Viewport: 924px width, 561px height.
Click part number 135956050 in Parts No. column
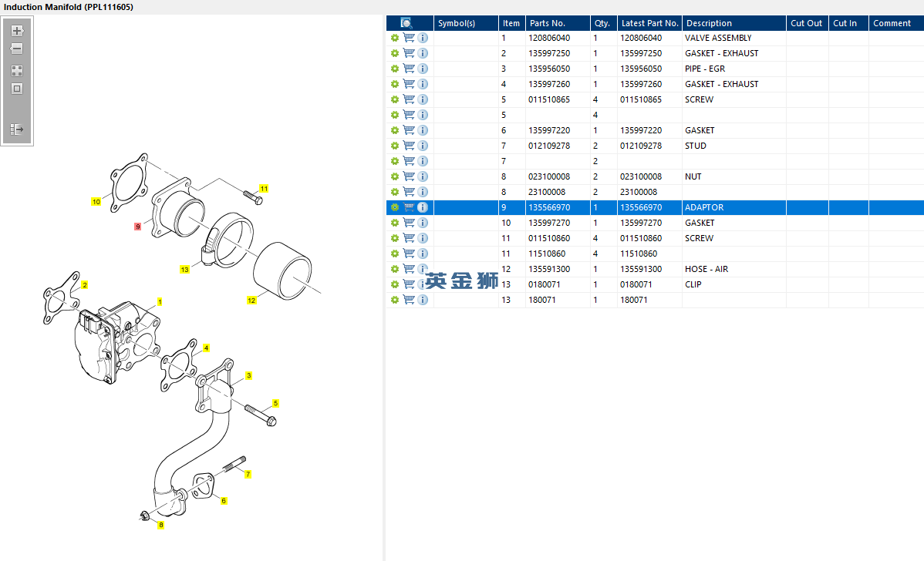point(549,69)
